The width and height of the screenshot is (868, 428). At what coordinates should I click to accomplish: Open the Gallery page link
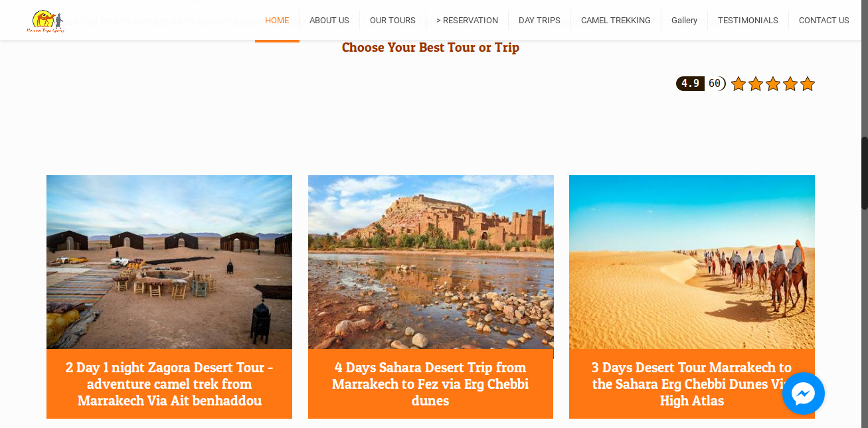[684, 21]
